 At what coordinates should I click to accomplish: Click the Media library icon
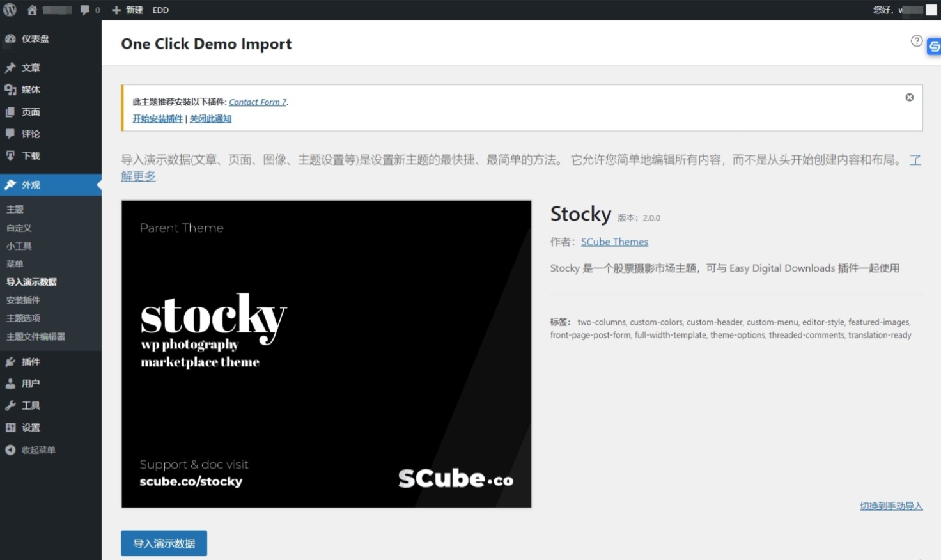(10, 89)
